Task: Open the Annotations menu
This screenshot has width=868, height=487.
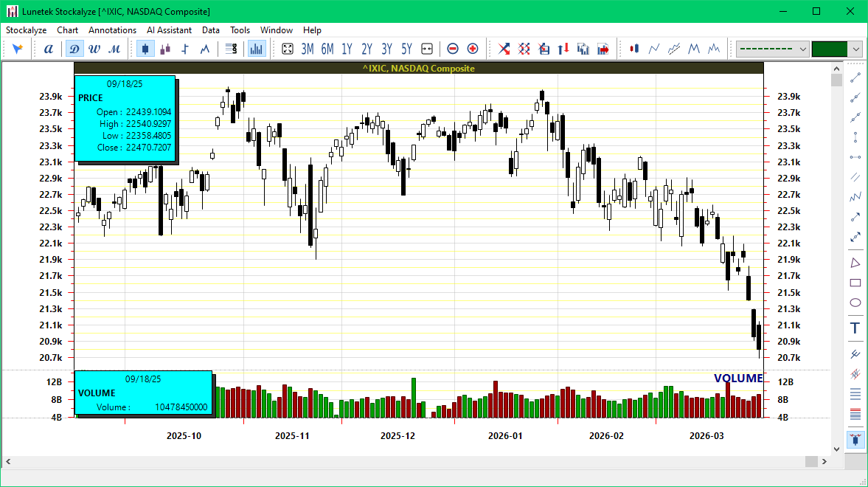Action: (x=112, y=30)
